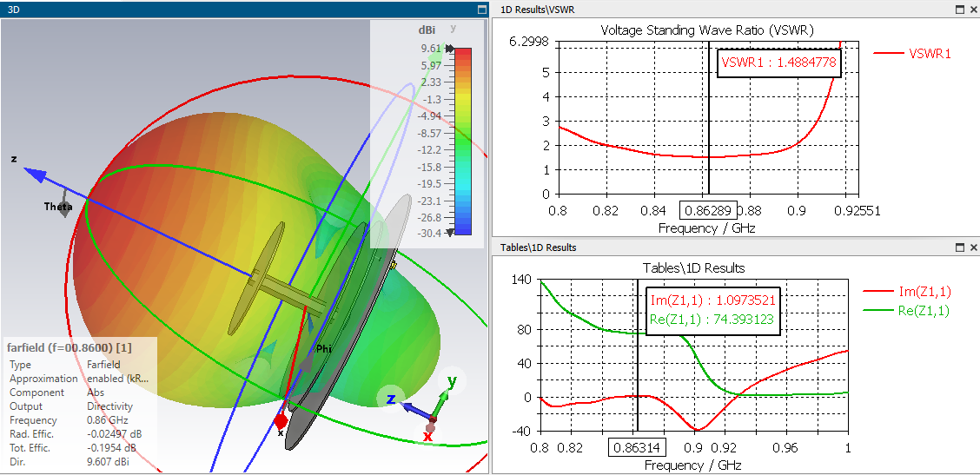980x475 pixels.
Task: Close the Tables 1D Results window
Action: 972,247
